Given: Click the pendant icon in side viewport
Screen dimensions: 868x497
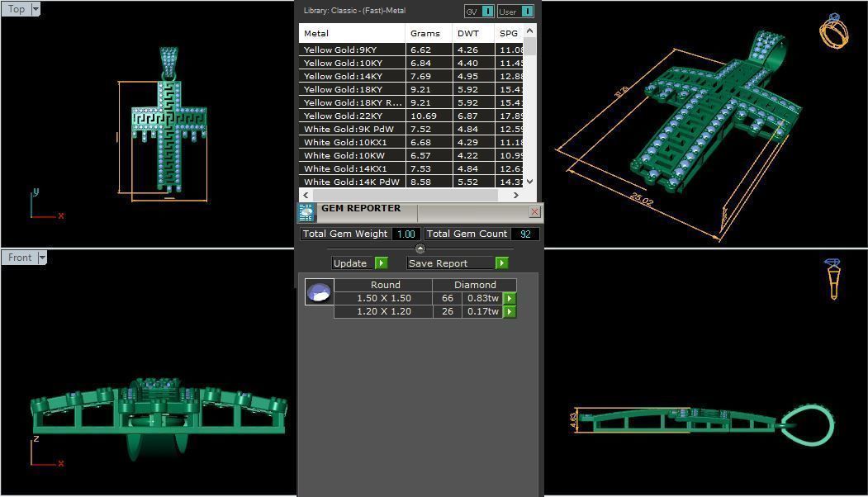Looking at the screenshot, I should coord(832,279).
